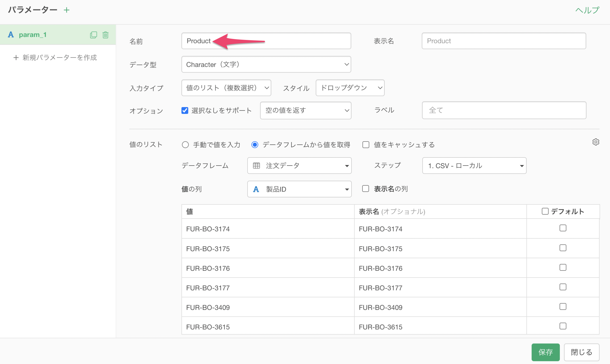610x364 pixels.
Task: Open the ステップ CSV - ローカル dropdown
Action: pos(474,166)
